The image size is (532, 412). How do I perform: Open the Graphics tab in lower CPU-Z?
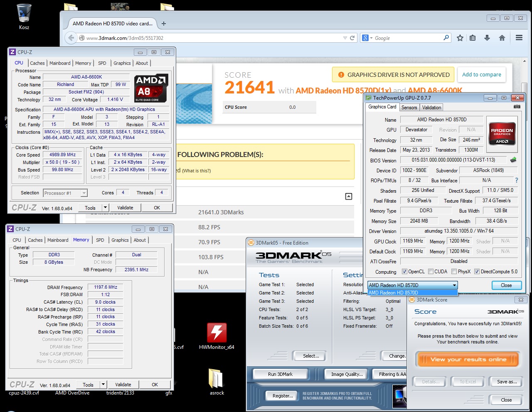tap(120, 240)
